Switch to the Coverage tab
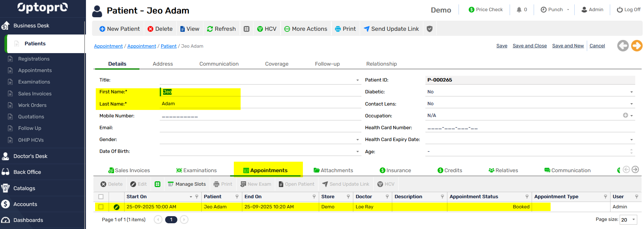Screen dimensions: 644x229 [276, 64]
